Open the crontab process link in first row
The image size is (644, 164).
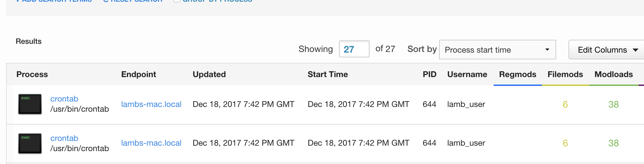pos(64,99)
